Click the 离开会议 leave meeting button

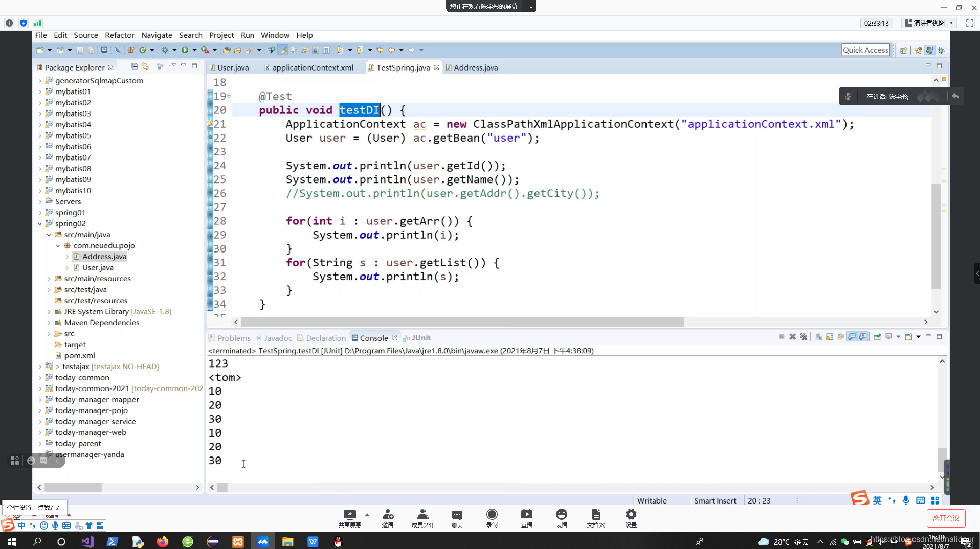[946, 518]
